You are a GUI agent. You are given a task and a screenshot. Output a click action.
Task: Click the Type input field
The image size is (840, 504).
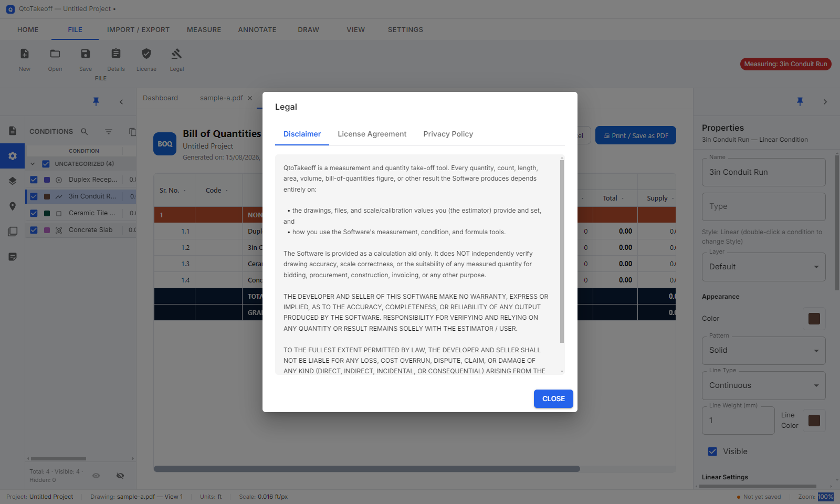pyautogui.click(x=764, y=207)
